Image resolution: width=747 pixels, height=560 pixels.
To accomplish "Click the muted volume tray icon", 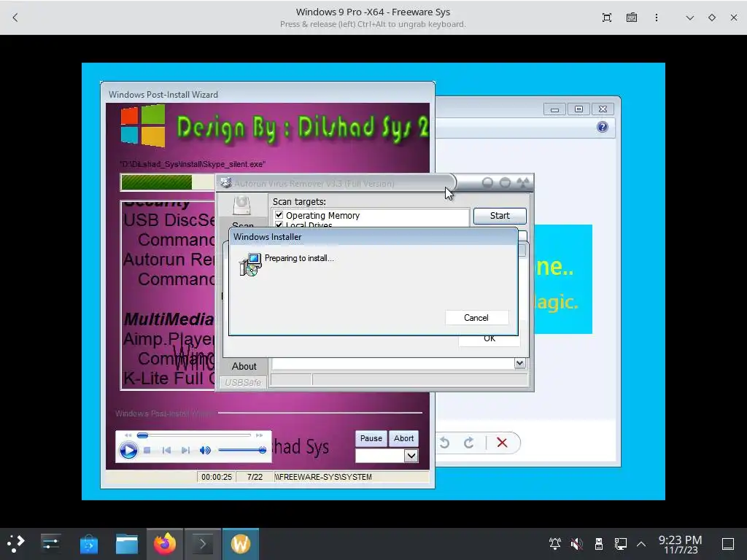I will click(576, 543).
